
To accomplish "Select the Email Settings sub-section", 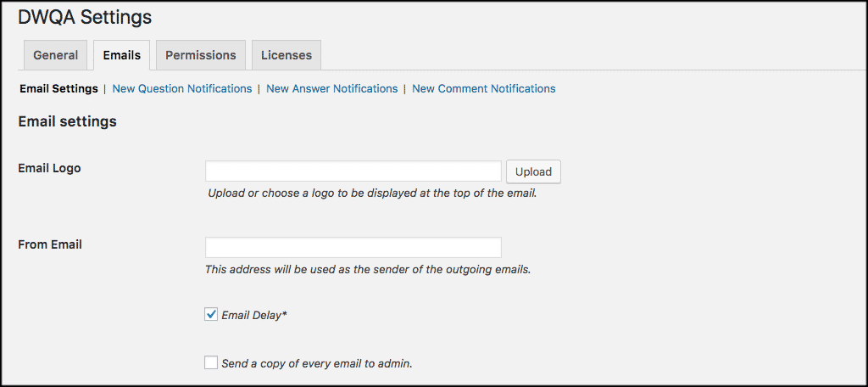I will (x=58, y=89).
